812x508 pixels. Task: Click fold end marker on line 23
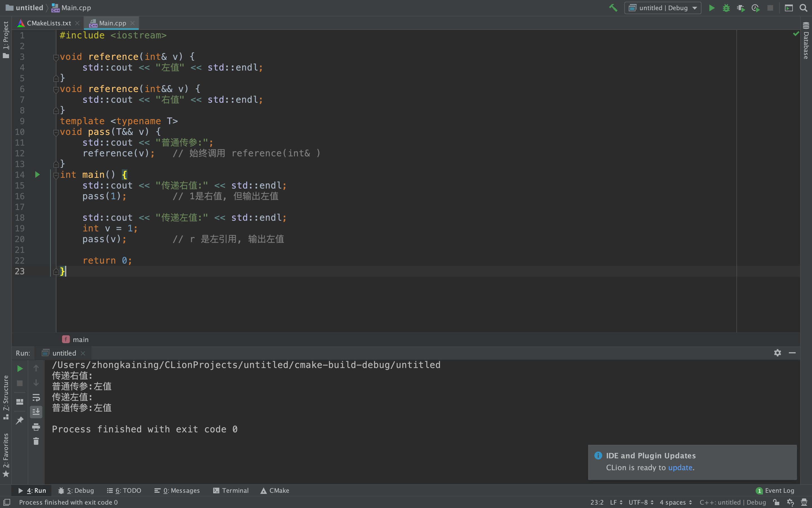[x=56, y=271]
